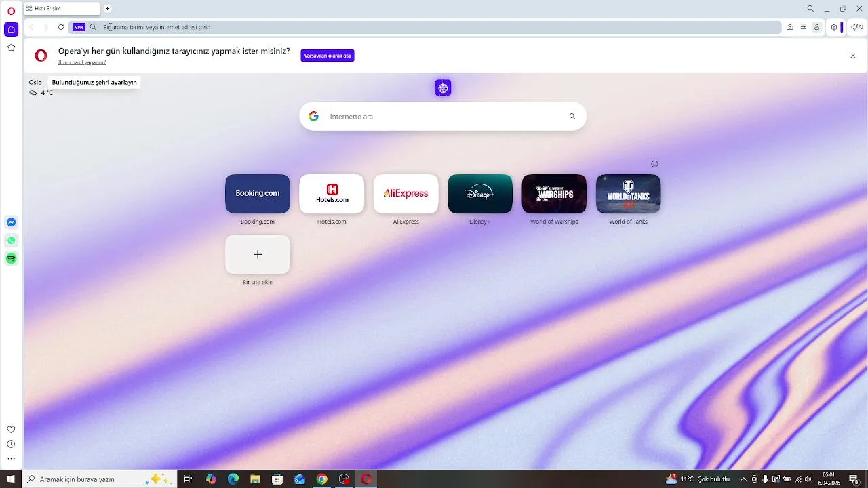This screenshot has height=488, width=868.
Task: Open sidebar three-dots more options
Action: [11, 459]
